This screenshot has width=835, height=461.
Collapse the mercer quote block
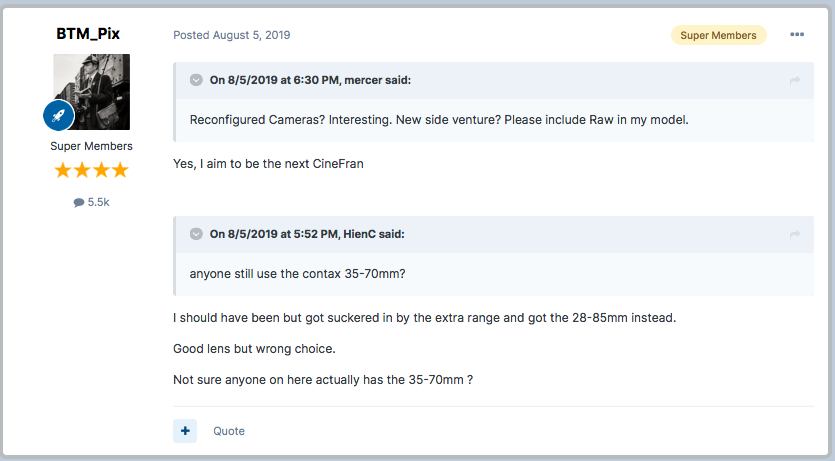point(196,80)
